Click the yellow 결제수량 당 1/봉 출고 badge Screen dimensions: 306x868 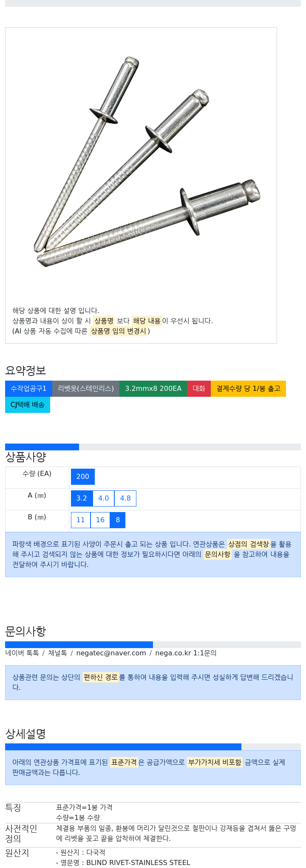(x=248, y=389)
